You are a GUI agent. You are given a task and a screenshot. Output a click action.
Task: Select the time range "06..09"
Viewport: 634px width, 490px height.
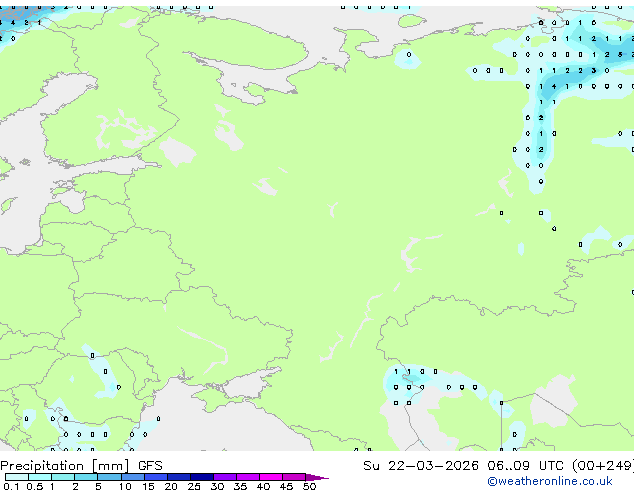tap(508, 466)
